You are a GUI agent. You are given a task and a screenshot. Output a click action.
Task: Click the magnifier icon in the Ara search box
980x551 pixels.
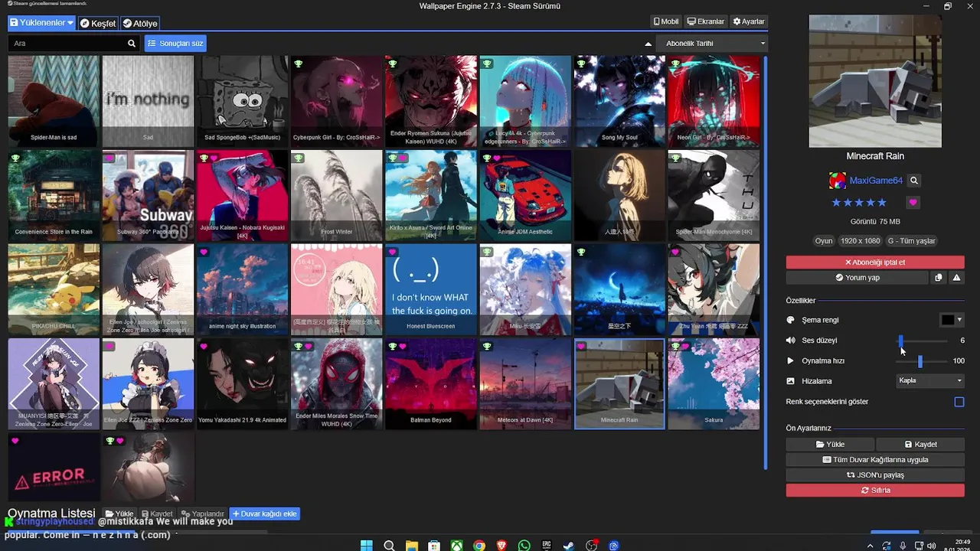[x=132, y=44]
